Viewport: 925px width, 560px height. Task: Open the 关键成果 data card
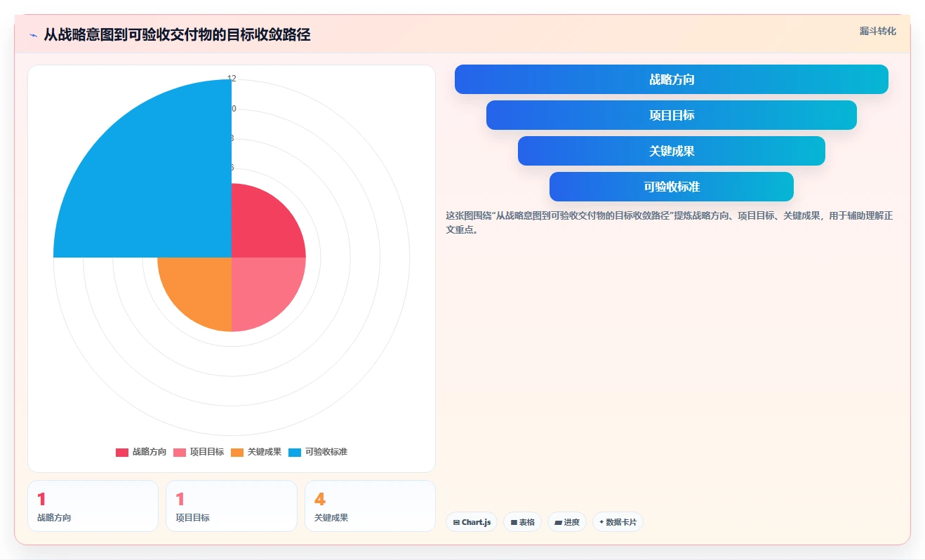pos(370,506)
